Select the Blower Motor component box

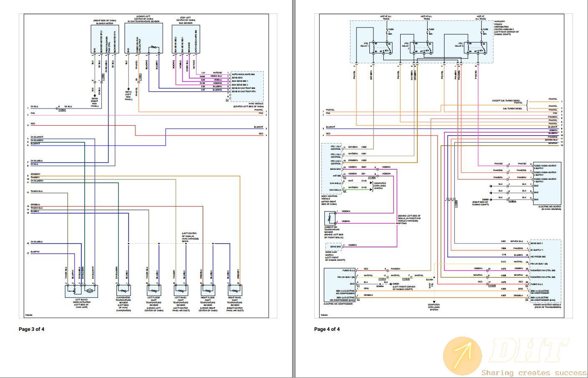(105, 39)
